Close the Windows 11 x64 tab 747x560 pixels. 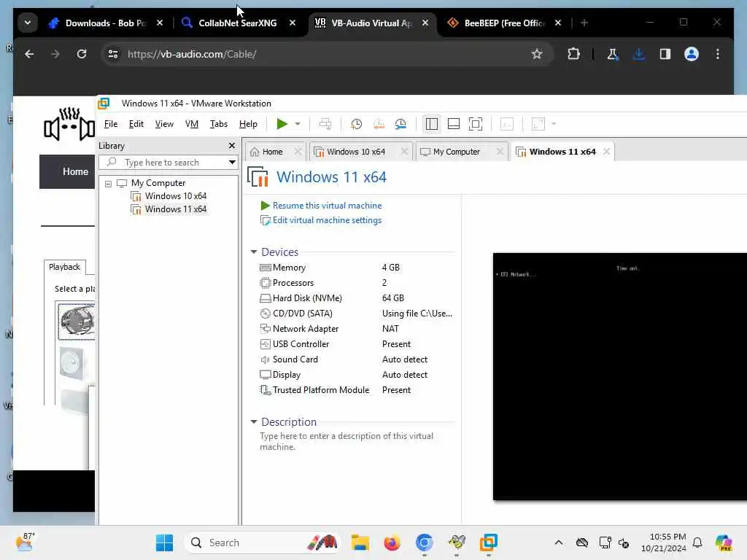click(606, 152)
